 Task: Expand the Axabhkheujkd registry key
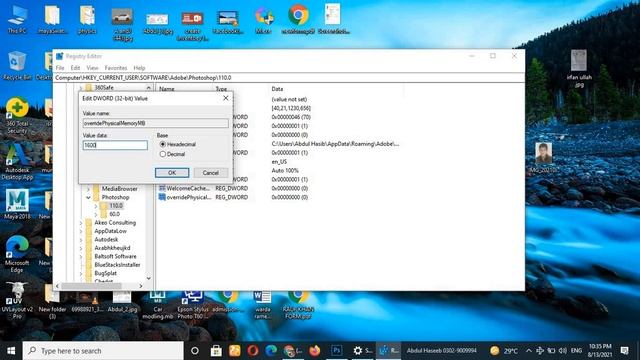81,248
